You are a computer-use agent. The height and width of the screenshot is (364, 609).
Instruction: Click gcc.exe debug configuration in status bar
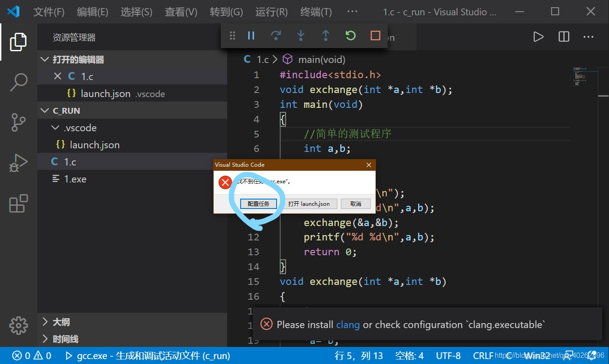pyautogui.click(x=148, y=356)
